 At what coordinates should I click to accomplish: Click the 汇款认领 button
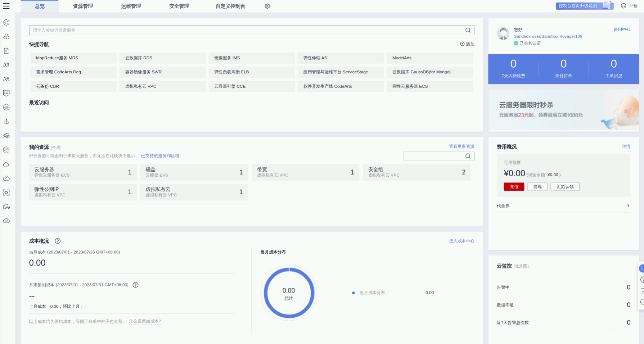tap(565, 187)
